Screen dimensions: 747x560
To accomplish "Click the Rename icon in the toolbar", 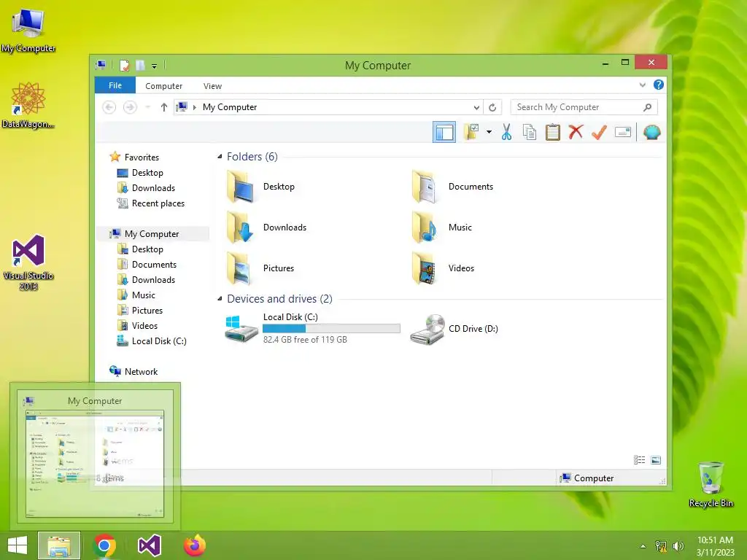I will click(x=623, y=132).
